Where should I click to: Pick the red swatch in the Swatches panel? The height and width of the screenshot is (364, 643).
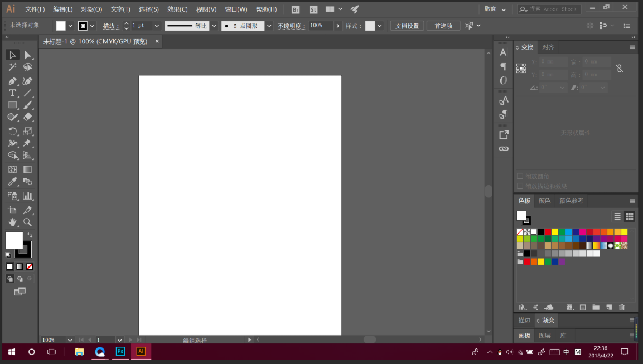click(x=548, y=232)
